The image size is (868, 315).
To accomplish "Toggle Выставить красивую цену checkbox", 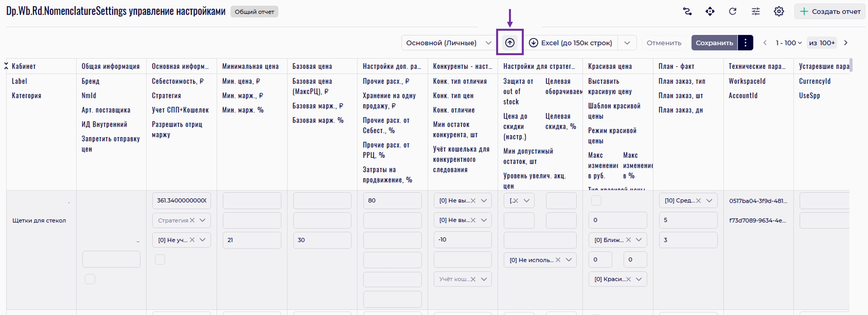I will coord(596,201).
